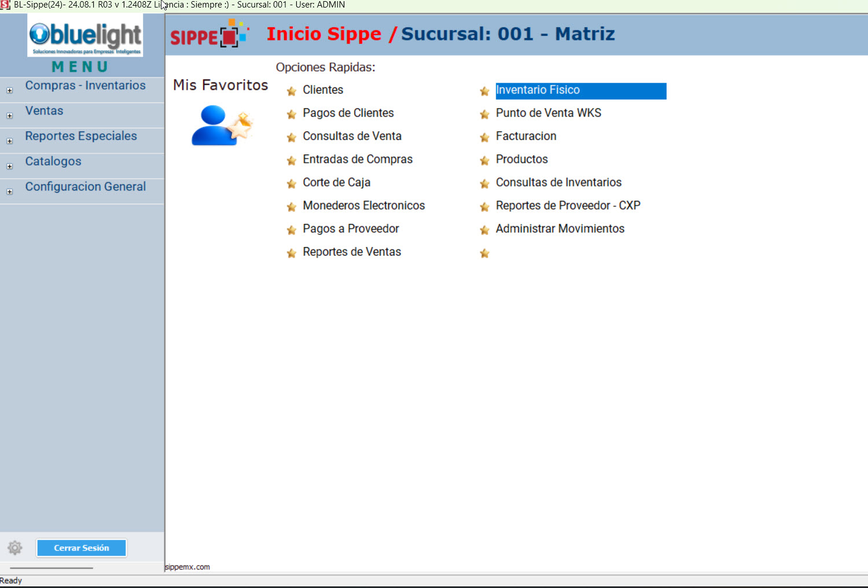Toggle favorite star for Pagos a Proveedor
Image resolution: width=868 pixels, height=588 pixels.
[291, 230]
